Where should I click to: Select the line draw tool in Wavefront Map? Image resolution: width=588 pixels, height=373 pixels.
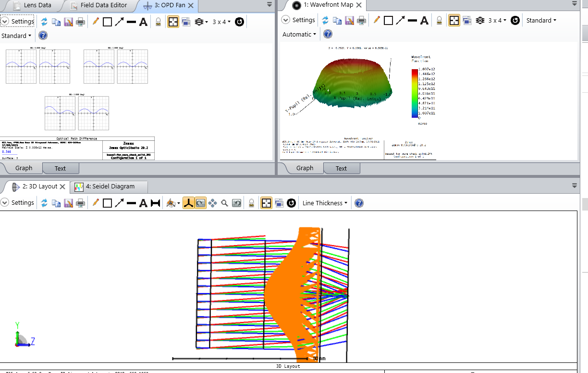pos(412,20)
